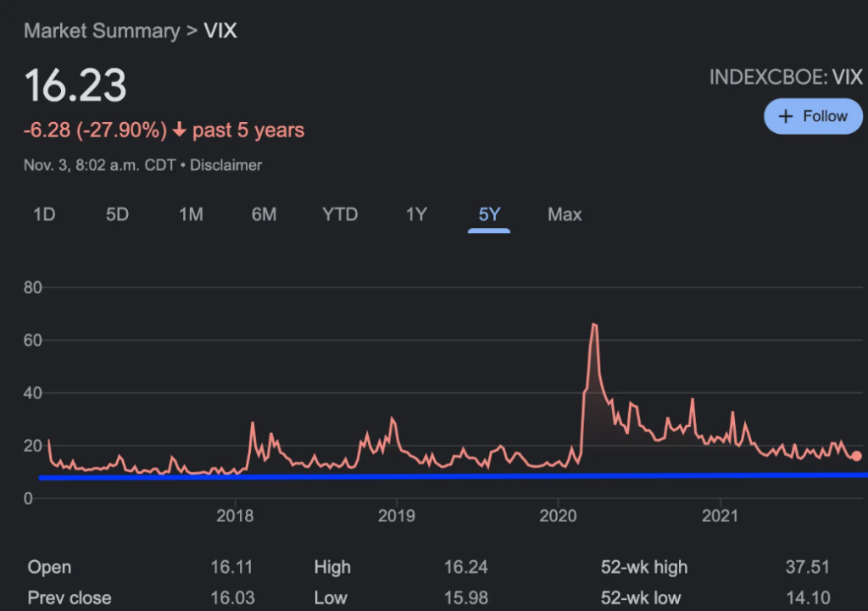Click the red down arrow icon
The image size is (868, 611).
[x=180, y=130]
